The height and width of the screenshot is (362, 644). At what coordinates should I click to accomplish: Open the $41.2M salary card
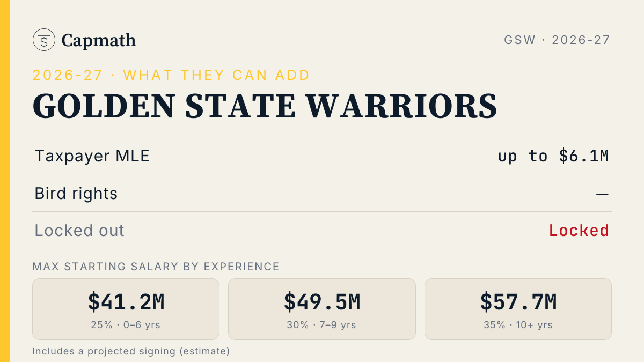pyautogui.click(x=126, y=309)
